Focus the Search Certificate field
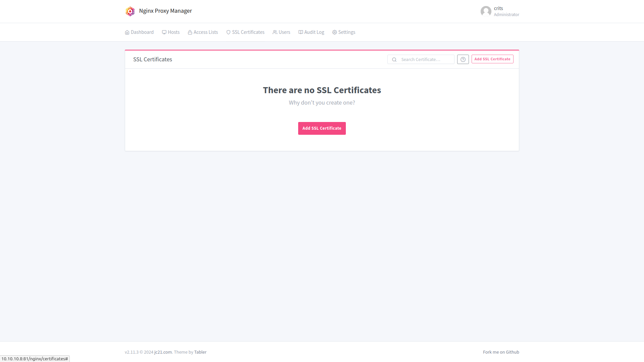Viewport: 644px width, 362px height. (x=421, y=59)
